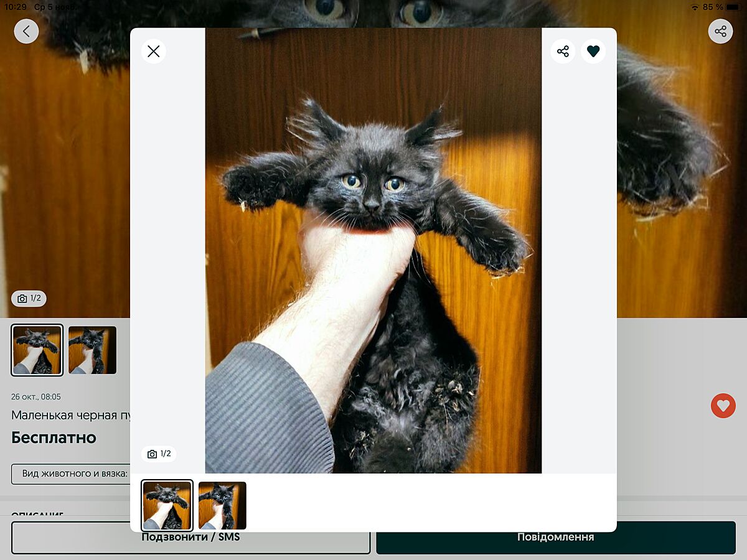
Task: Tap the battery indicator in the status bar
Action: pos(732,7)
